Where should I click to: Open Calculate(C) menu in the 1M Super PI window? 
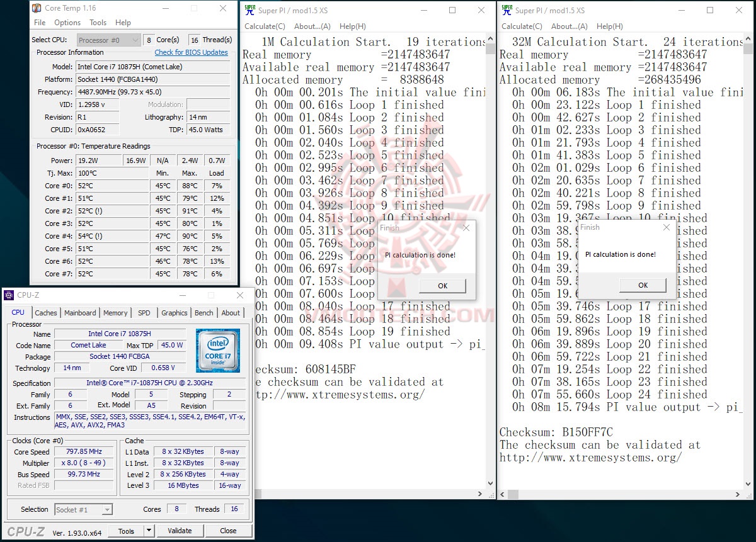click(265, 26)
